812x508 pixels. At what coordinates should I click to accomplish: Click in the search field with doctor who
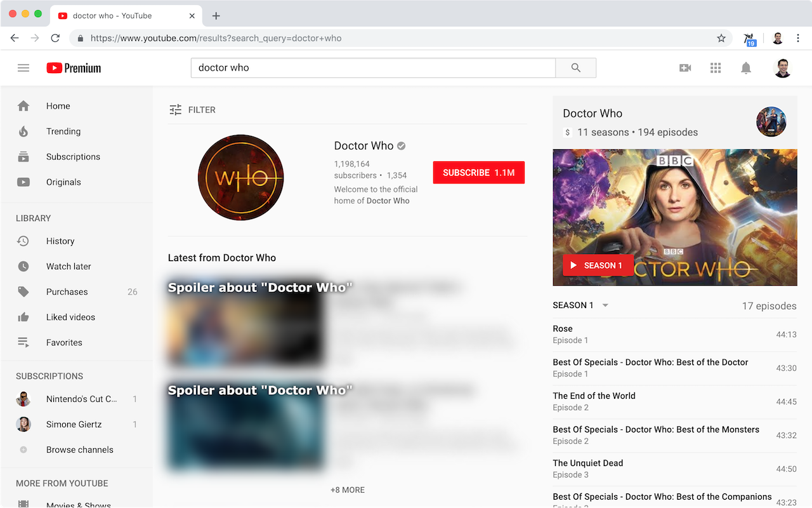click(x=373, y=68)
